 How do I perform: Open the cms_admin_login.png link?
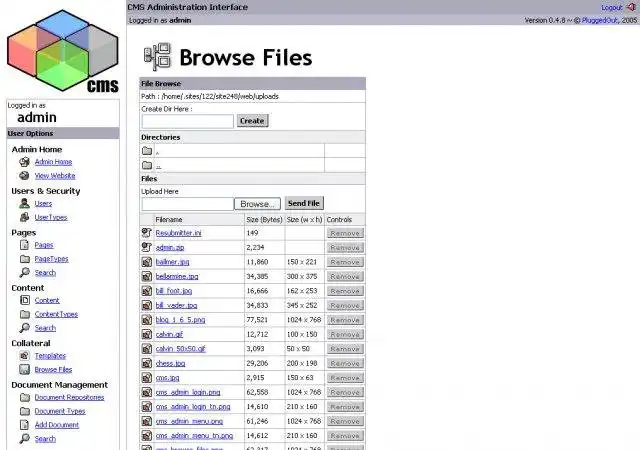[188, 392]
